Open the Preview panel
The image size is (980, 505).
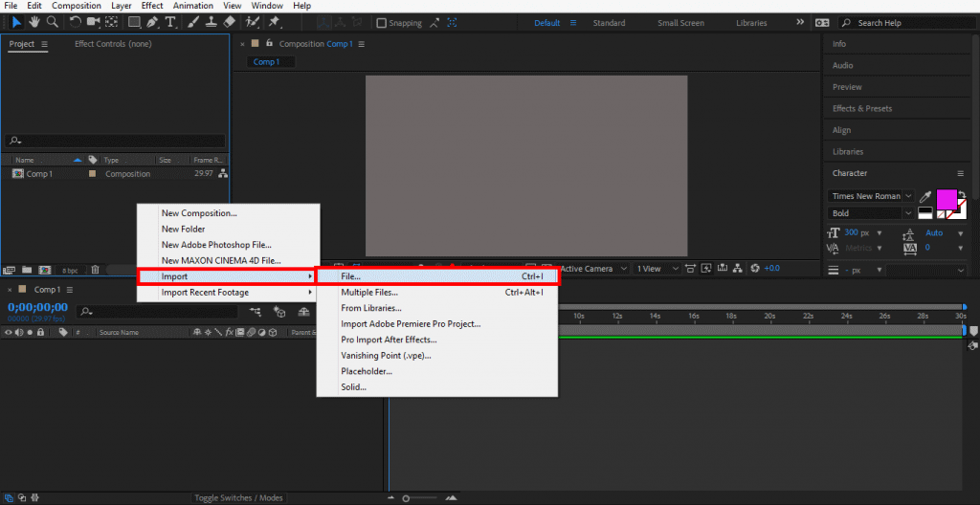pyautogui.click(x=847, y=87)
